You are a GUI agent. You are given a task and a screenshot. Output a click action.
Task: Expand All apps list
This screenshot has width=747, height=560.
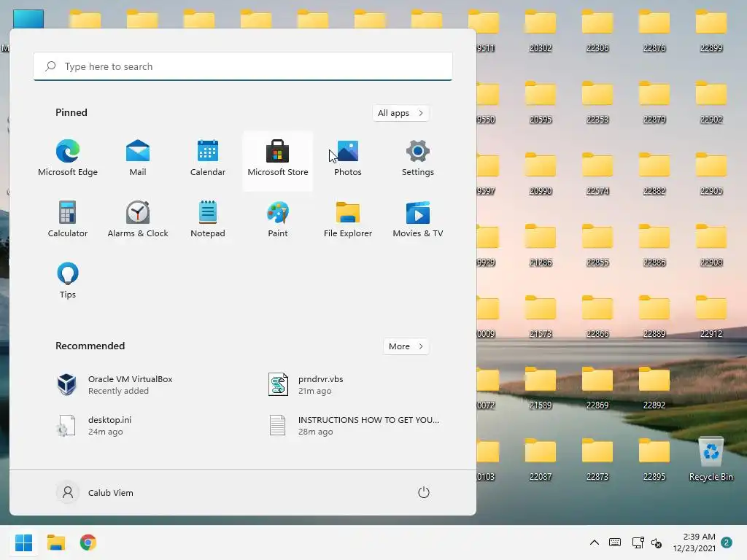pyautogui.click(x=400, y=113)
